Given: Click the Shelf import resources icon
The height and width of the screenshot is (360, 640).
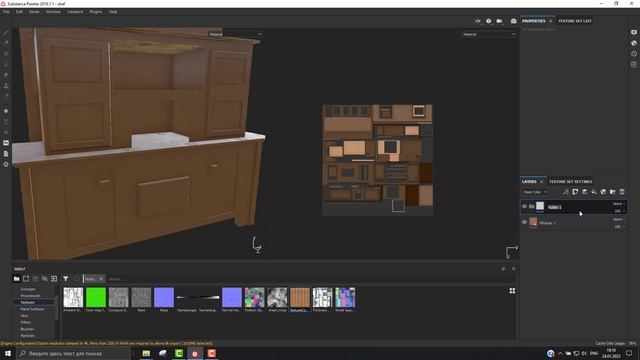Looking at the screenshot, I should 54,279.
